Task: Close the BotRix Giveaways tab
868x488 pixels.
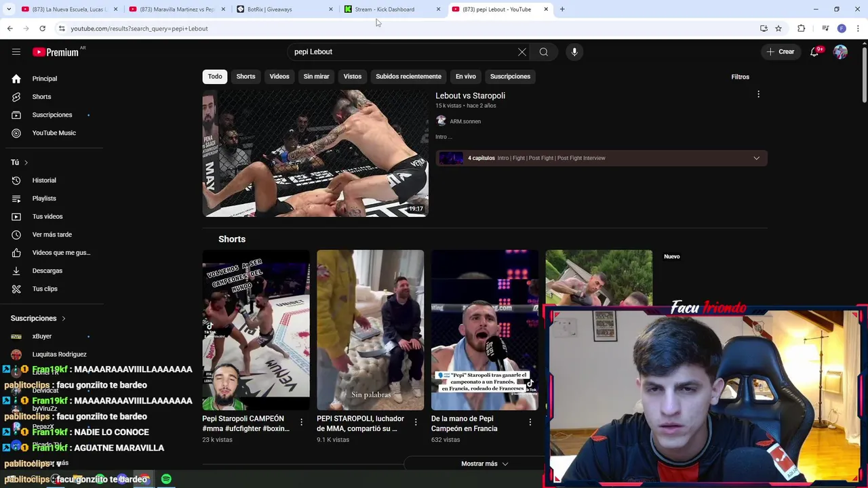Action: click(x=331, y=9)
